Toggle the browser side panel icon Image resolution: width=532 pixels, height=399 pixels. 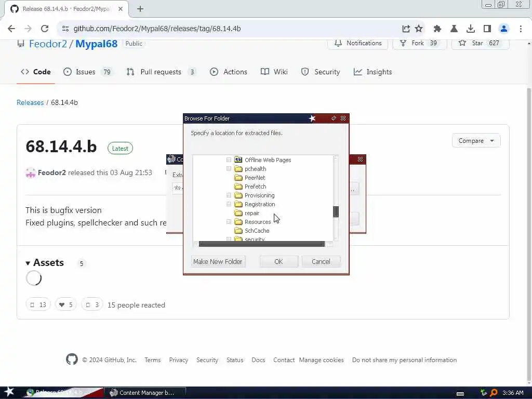point(487,29)
